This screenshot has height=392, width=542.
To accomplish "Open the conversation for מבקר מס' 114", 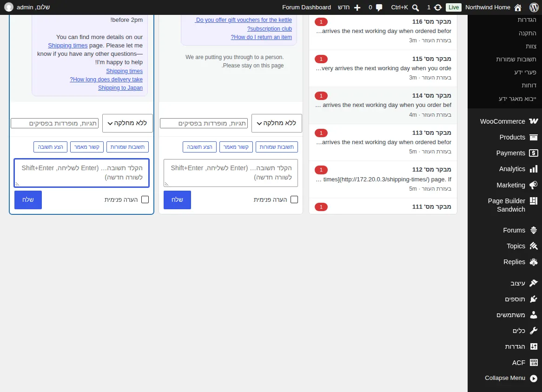I will pyautogui.click(x=383, y=105).
